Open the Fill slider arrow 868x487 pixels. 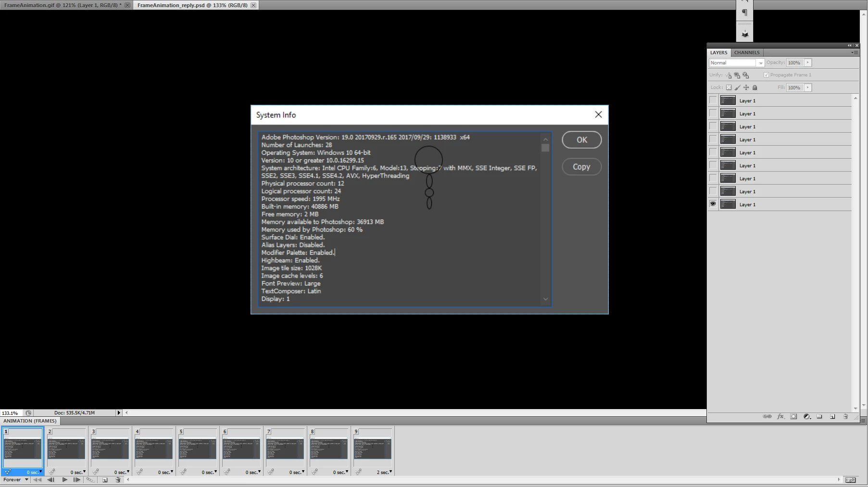click(808, 87)
